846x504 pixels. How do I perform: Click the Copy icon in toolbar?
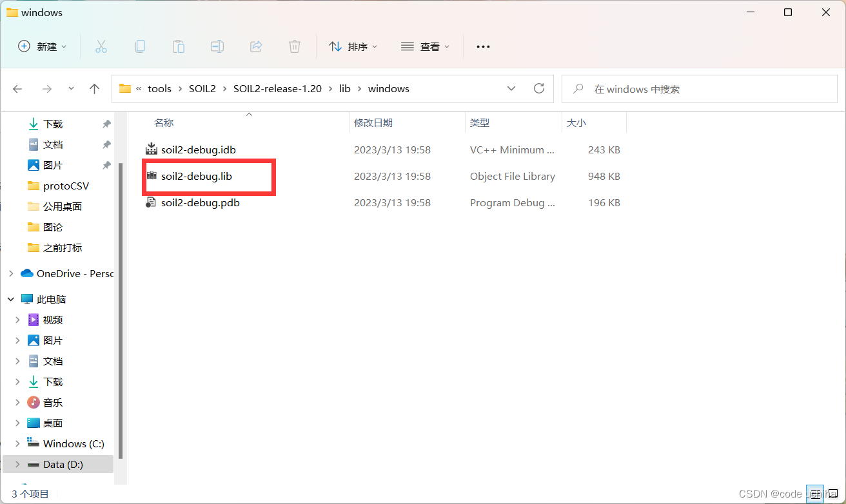pos(139,46)
